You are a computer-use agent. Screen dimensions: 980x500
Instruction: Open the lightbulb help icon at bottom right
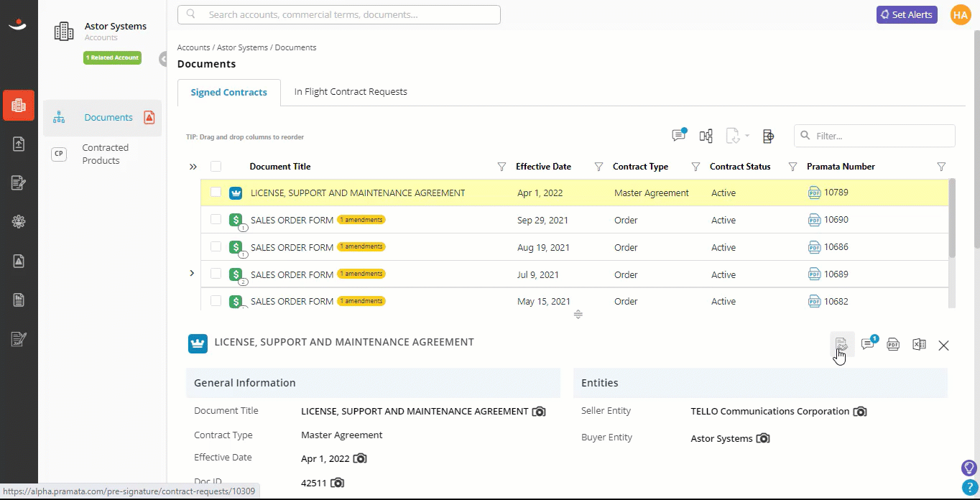point(969,468)
